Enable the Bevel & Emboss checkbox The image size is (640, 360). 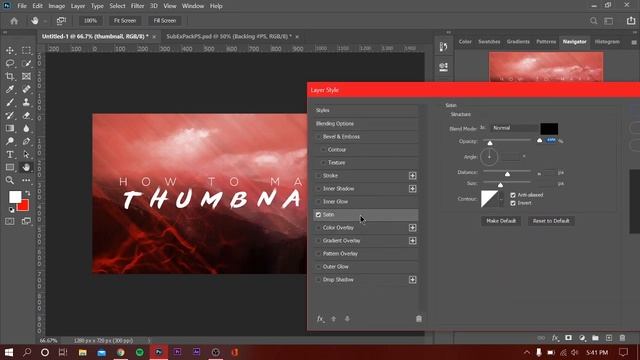click(x=318, y=137)
